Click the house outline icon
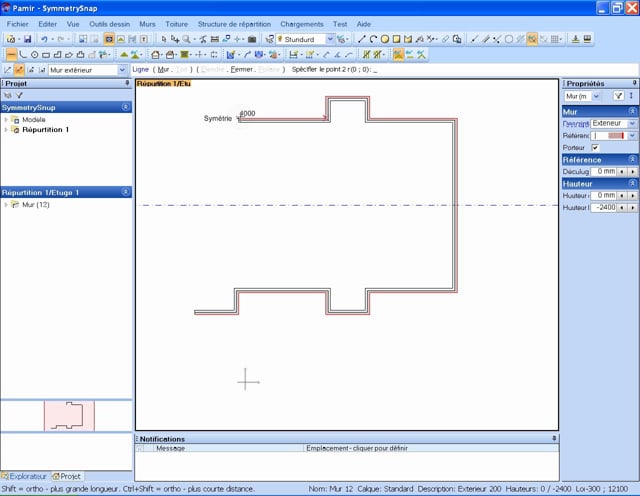This screenshot has width=640, height=496. pos(155,54)
